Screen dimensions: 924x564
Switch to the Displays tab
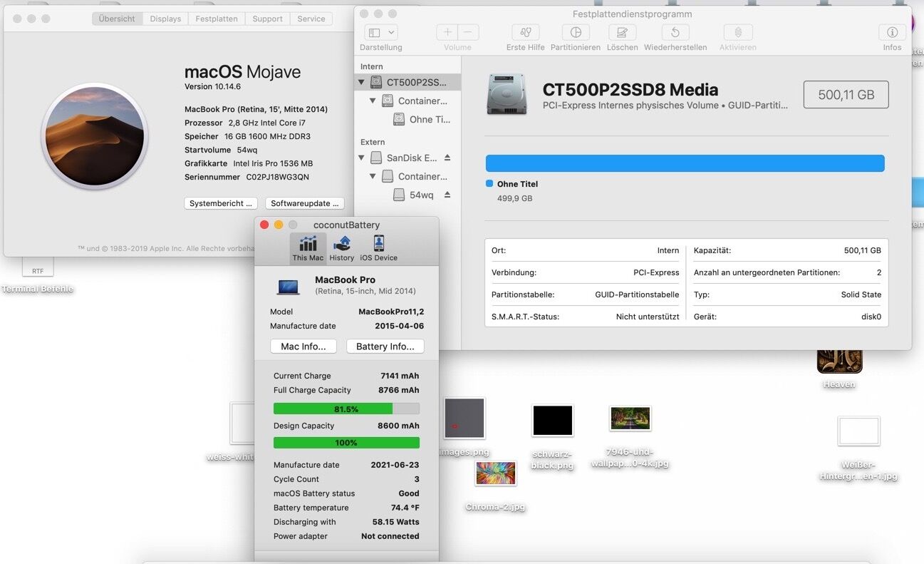pos(165,19)
